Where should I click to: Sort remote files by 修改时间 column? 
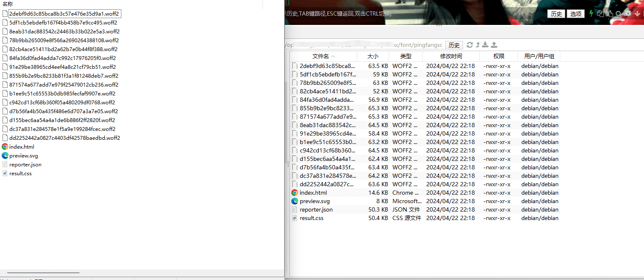(451, 56)
